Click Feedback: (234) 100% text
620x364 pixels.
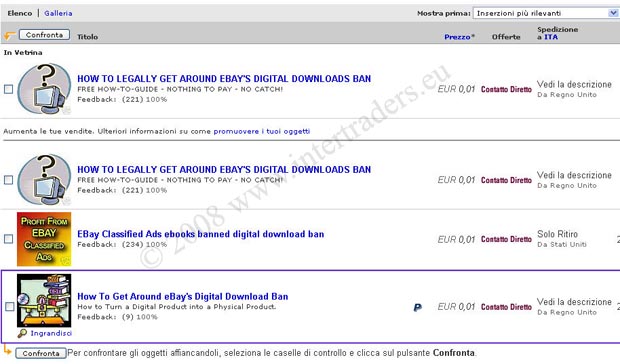tap(122, 244)
